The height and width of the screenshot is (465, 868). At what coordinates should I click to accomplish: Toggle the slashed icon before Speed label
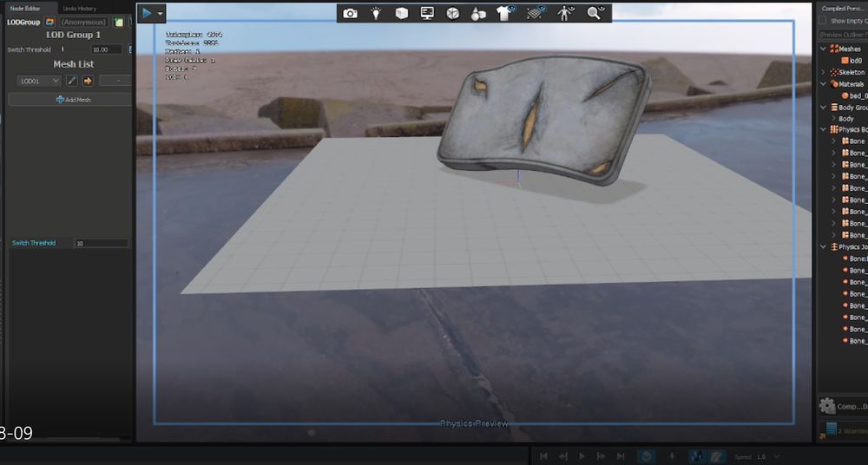coord(717,456)
